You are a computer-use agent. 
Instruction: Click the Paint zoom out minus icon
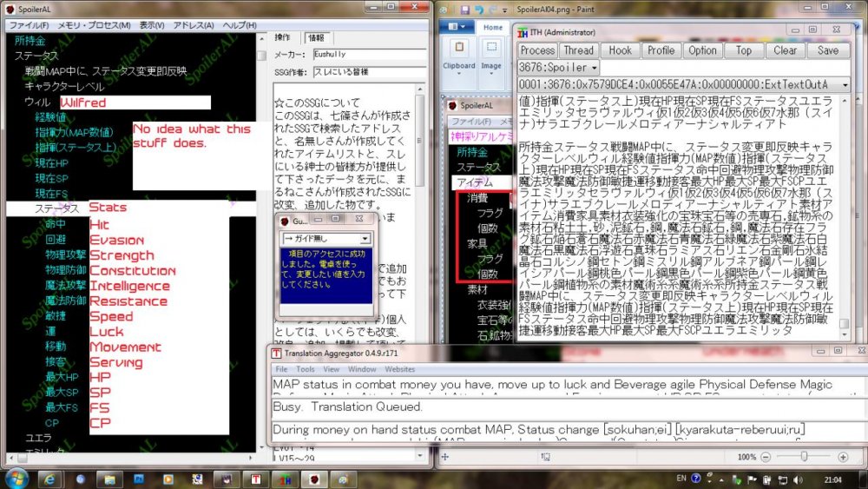766,456
